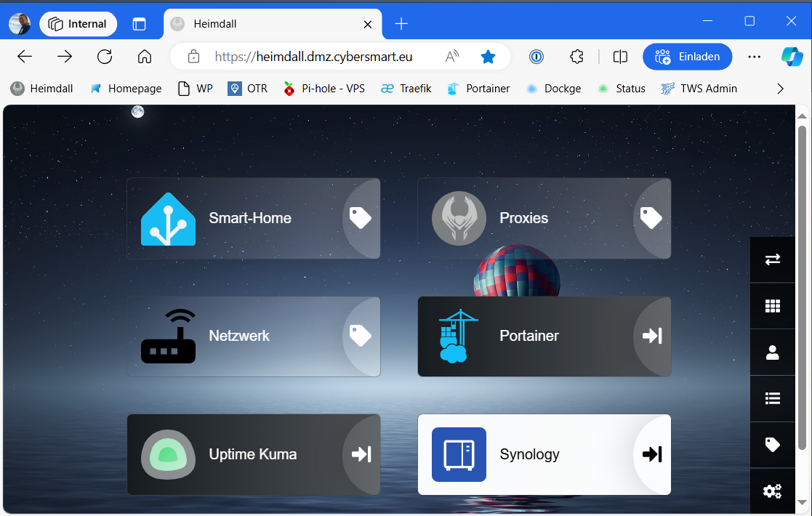
Task: Open the 1Password extension icon
Action: [536, 57]
